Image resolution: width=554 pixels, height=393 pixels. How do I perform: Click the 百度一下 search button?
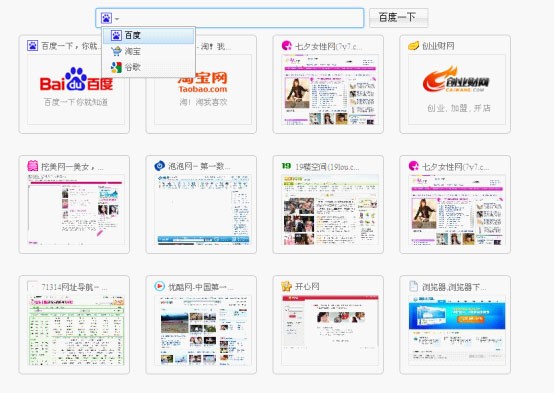coord(399,18)
